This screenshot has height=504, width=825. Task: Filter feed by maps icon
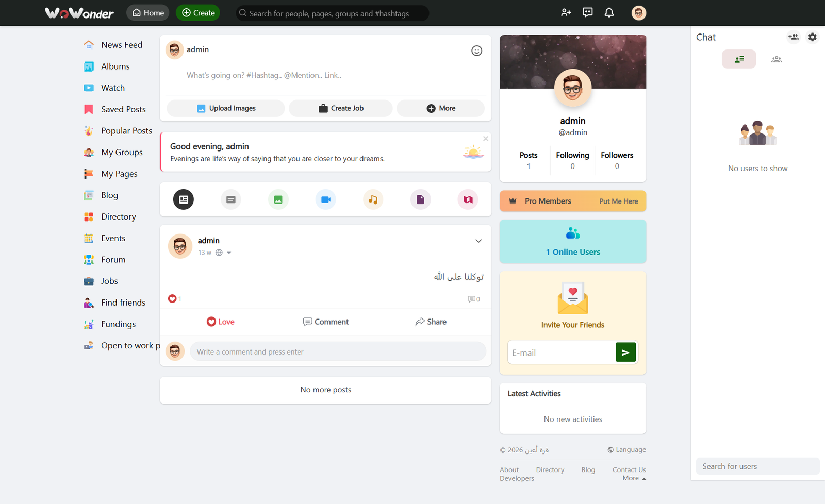click(468, 199)
